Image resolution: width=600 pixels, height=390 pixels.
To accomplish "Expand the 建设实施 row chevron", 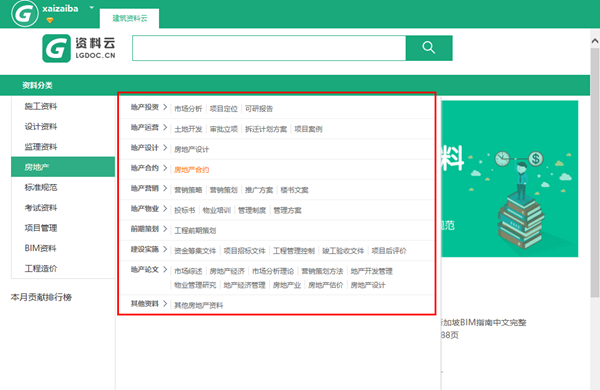I will click(x=165, y=249).
